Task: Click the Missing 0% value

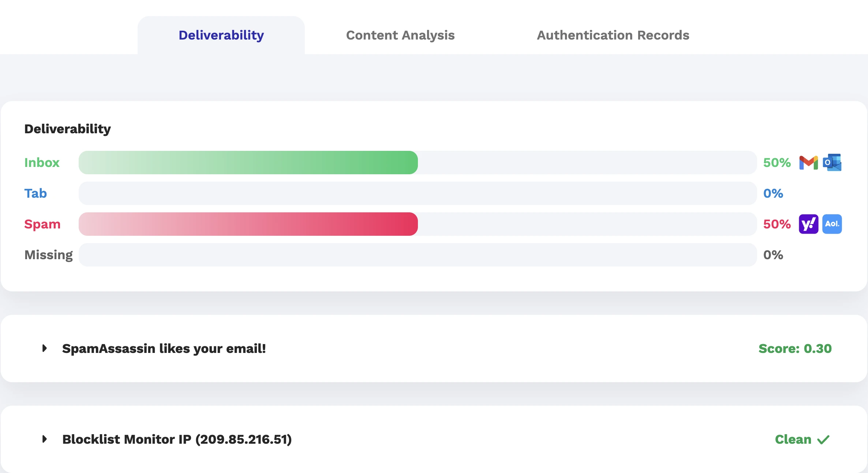Action: tap(773, 255)
